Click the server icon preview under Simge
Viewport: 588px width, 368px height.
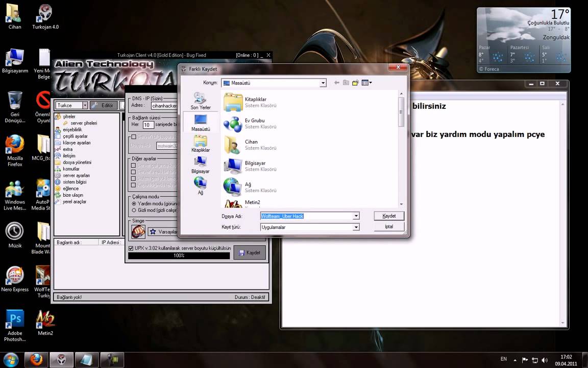tap(138, 232)
